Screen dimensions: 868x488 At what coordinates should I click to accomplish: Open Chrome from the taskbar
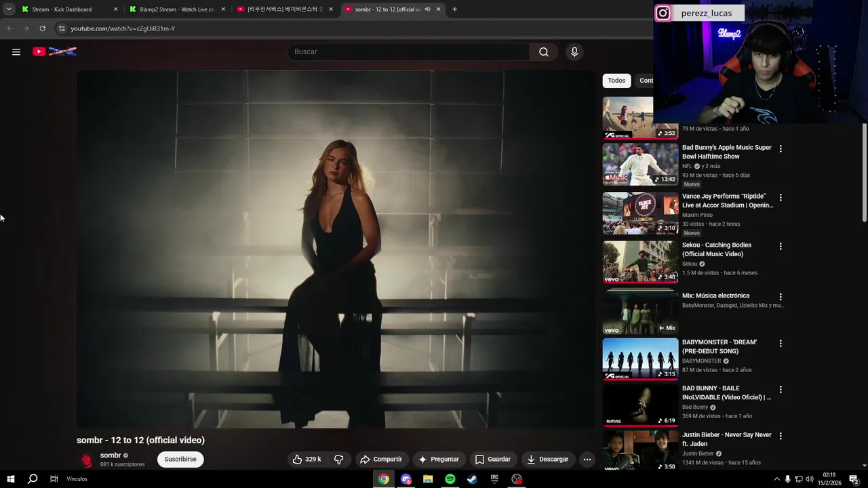(384, 479)
